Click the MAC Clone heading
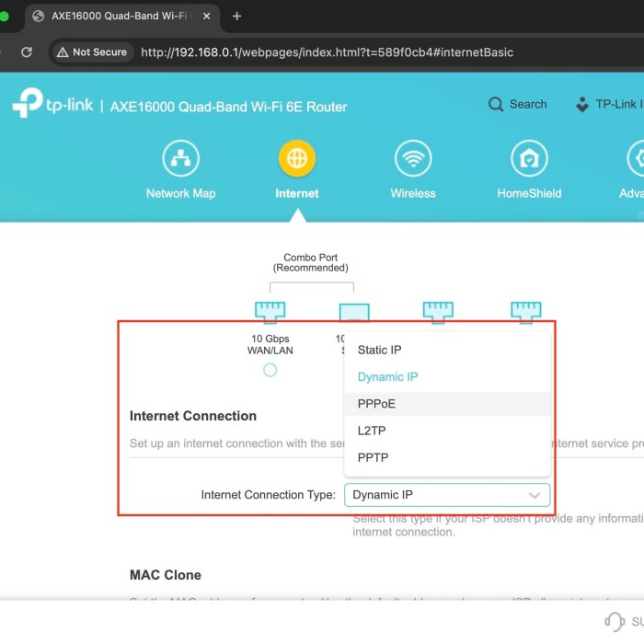Viewport: 644px width, 644px height. (x=166, y=575)
